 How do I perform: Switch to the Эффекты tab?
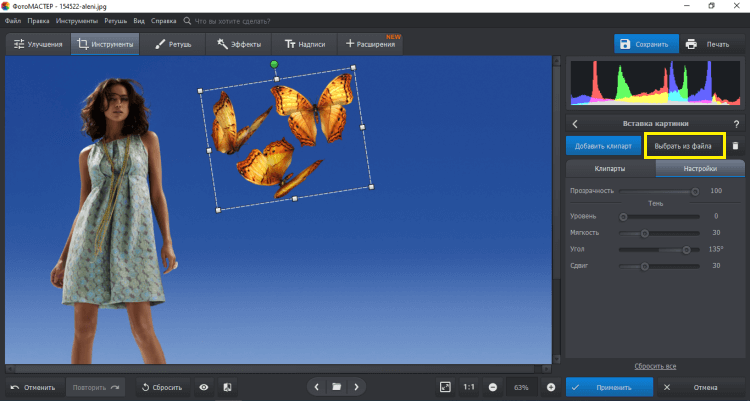click(239, 44)
